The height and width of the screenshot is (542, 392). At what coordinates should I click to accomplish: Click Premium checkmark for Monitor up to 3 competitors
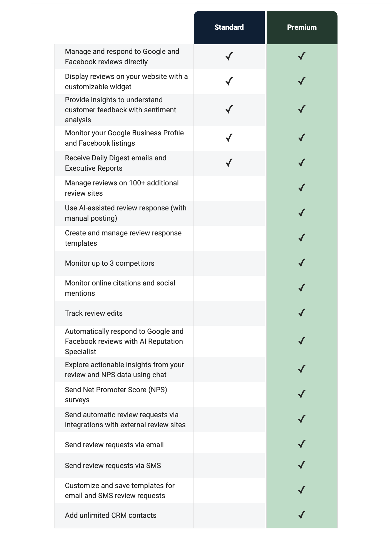click(302, 263)
